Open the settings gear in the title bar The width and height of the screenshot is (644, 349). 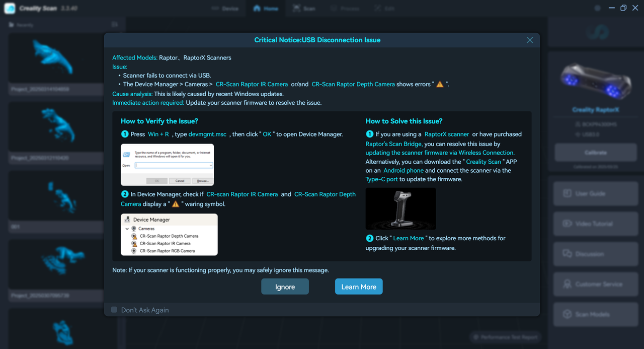[598, 8]
